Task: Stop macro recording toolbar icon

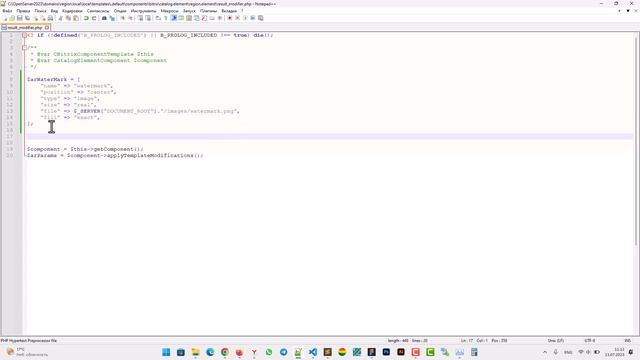Action: [238, 18]
